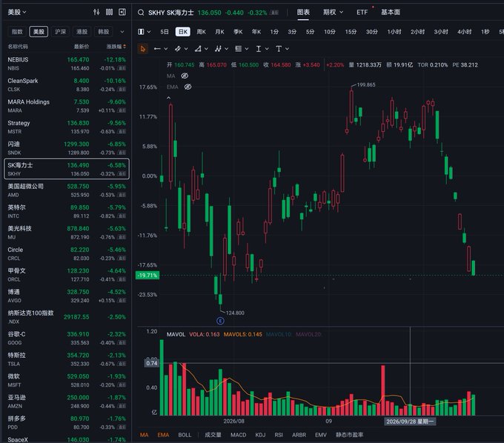Open the 期权 options menu

(333, 12)
